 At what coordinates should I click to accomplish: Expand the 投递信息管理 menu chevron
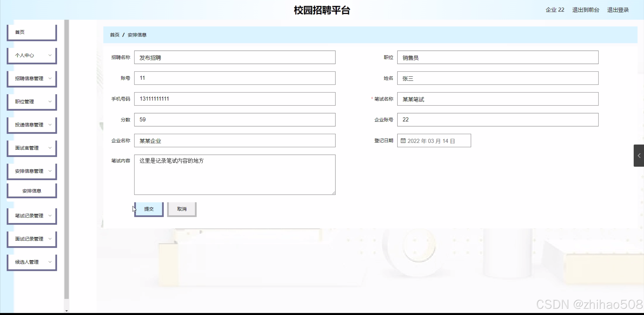[50, 125]
